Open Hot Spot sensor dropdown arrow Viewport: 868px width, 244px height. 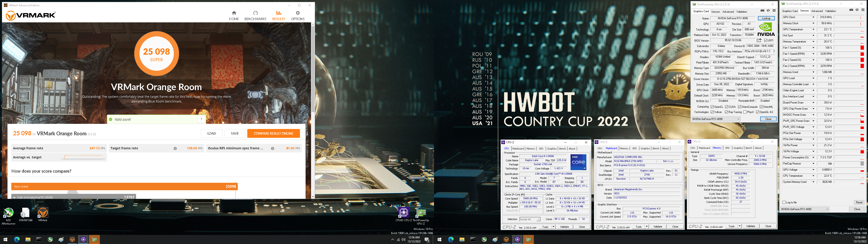[x=814, y=35]
